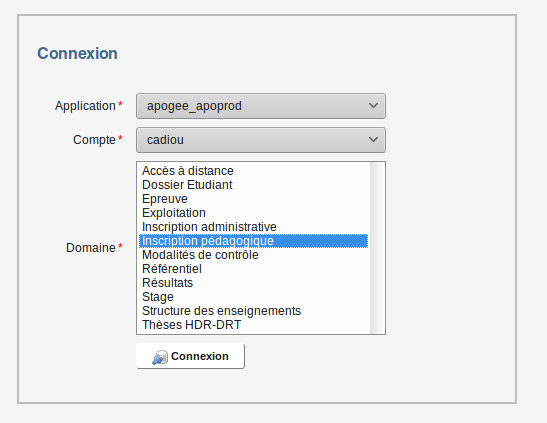This screenshot has width=547, height=423.
Task: Click the highlighted Inscription pédagogique entry
Action: pos(254,241)
